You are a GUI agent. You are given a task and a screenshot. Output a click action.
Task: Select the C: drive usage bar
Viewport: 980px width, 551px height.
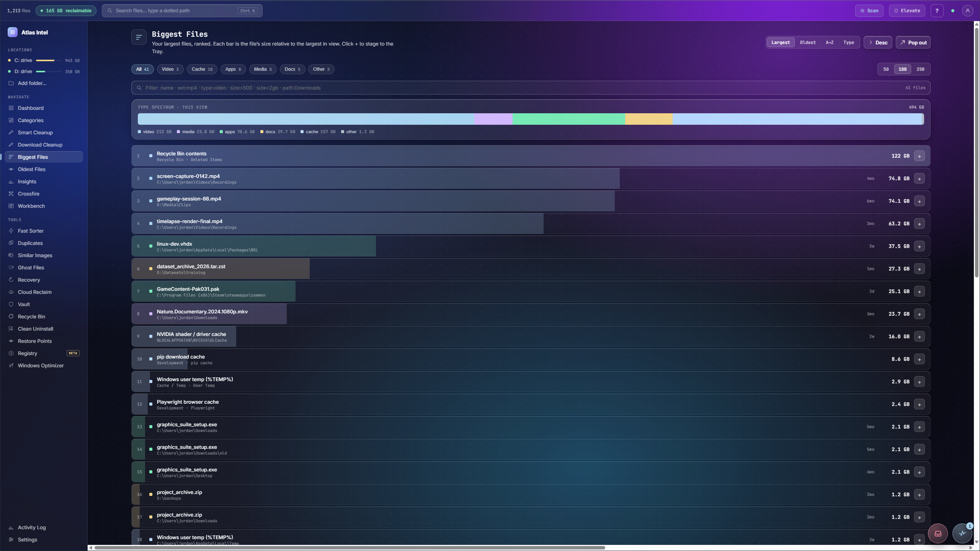click(48, 60)
